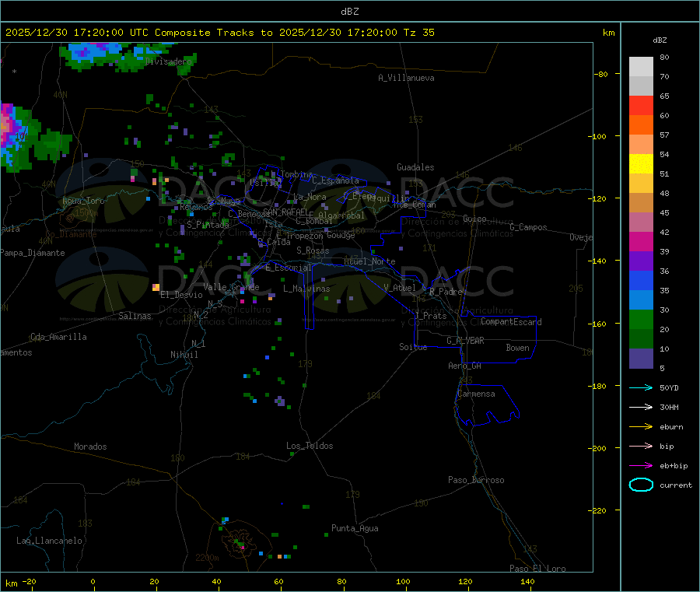Click the asterisk marker near 40N label
700x592 pixels.
15,72
